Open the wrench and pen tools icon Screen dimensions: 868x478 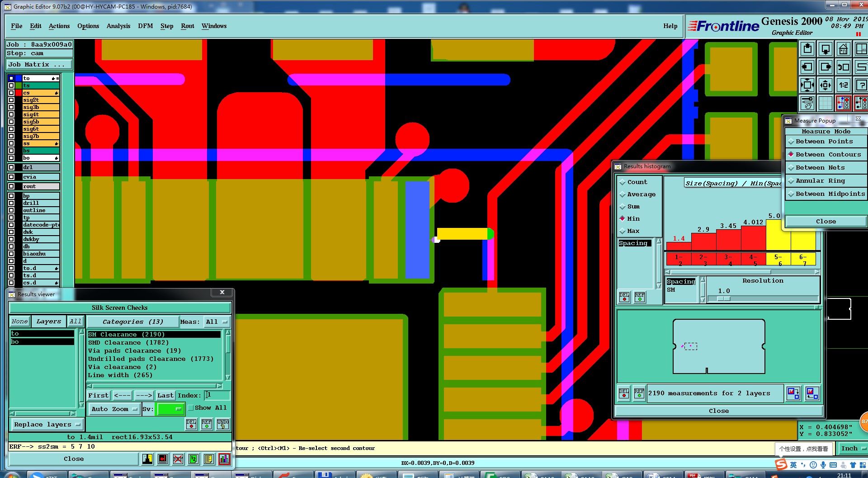coord(807,103)
